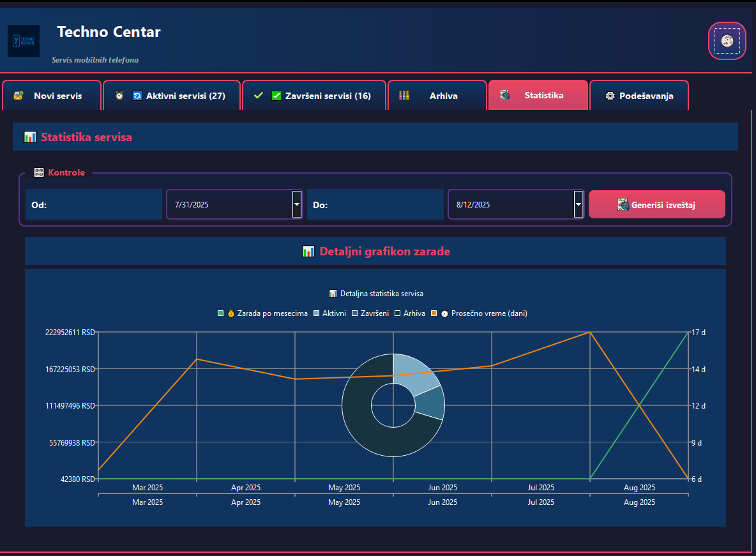The image size is (756, 556).
Task: Toggle the Prosečno vreme (dani) legend swatch
Action: pos(434,313)
